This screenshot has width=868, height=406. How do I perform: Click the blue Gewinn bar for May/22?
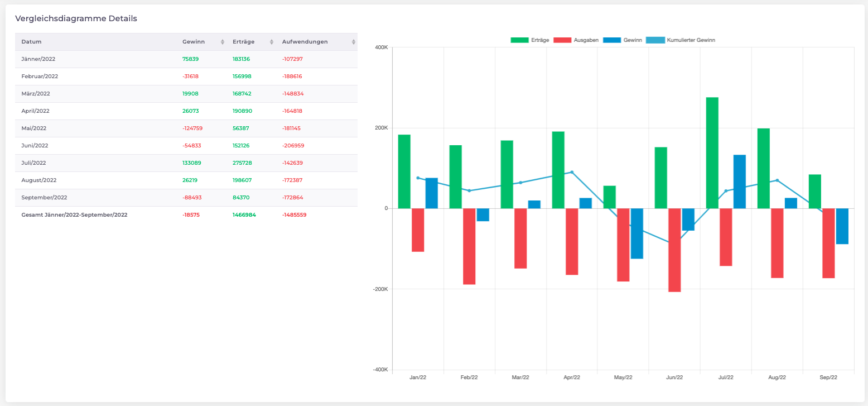pos(636,233)
